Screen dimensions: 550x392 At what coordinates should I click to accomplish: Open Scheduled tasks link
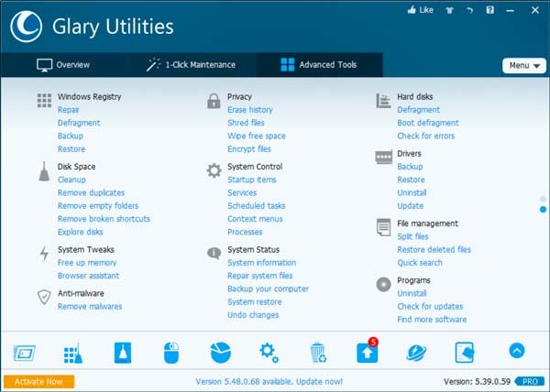tap(256, 206)
